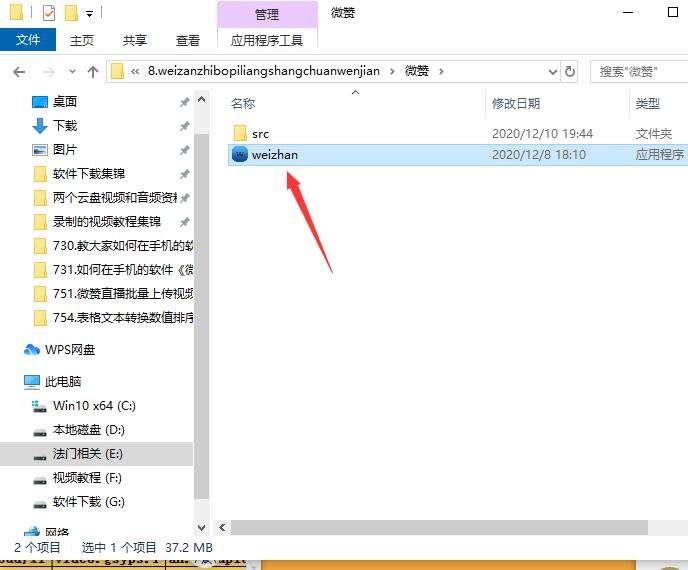Open the 软件下载 (G:) drive
688x570 pixels.
click(89, 502)
